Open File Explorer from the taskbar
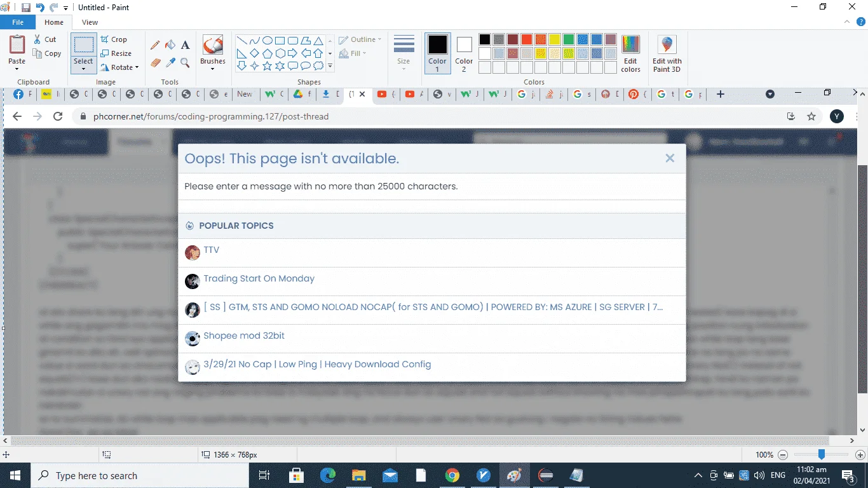The height and width of the screenshot is (488, 868). click(359, 475)
